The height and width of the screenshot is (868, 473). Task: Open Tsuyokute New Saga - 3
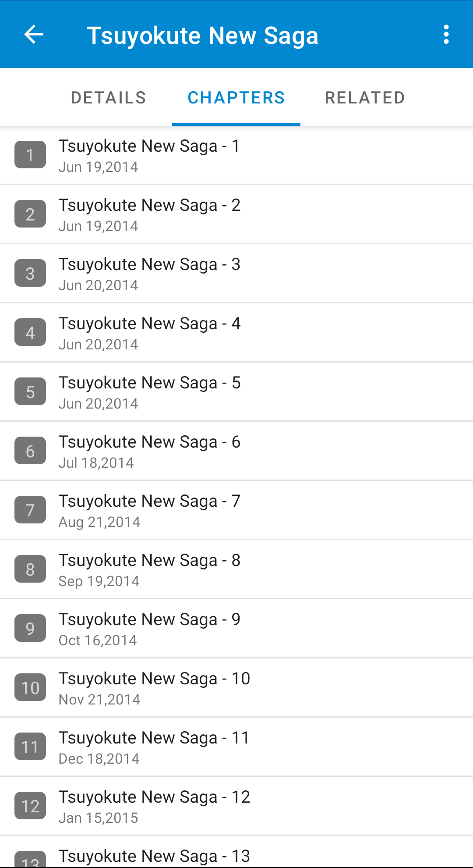click(x=236, y=274)
